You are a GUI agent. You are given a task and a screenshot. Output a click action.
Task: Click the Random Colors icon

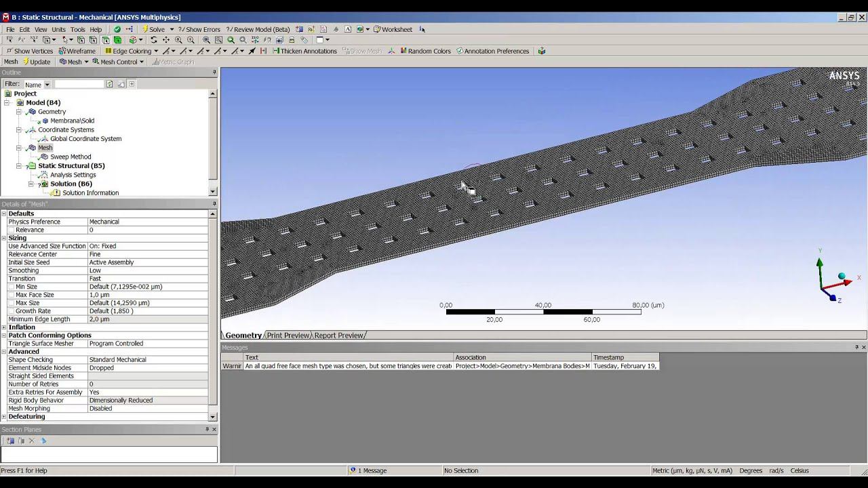click(403, 51)
